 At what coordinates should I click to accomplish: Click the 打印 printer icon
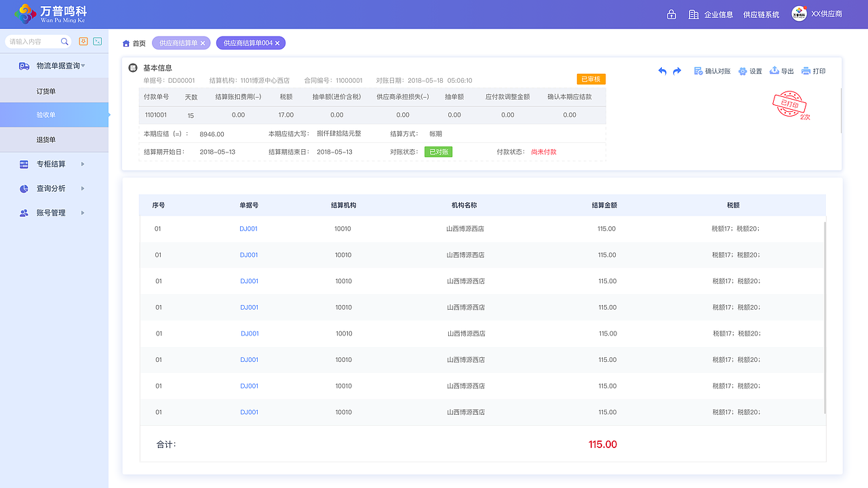click(806, 71)
